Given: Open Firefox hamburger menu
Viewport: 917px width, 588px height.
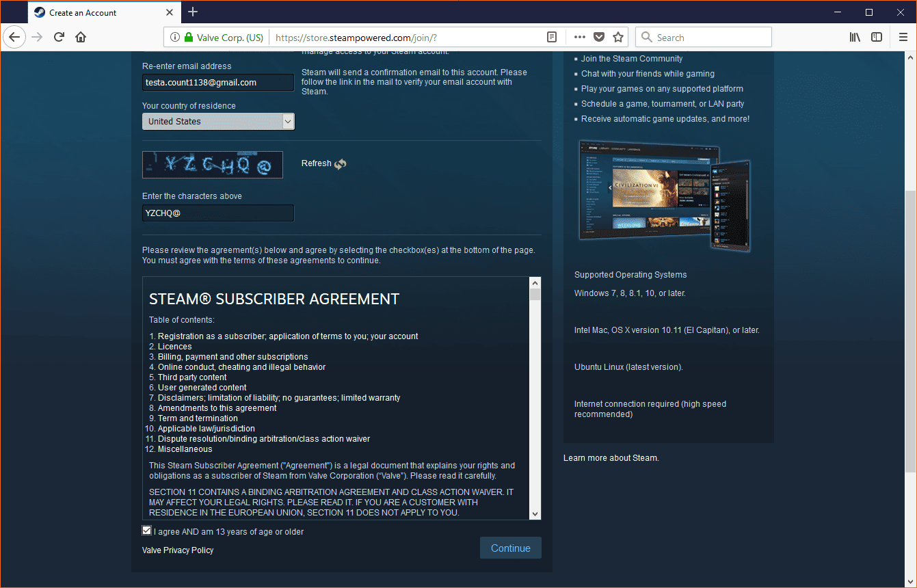Looking at the screenshot, I should click(x=903, y=38).
